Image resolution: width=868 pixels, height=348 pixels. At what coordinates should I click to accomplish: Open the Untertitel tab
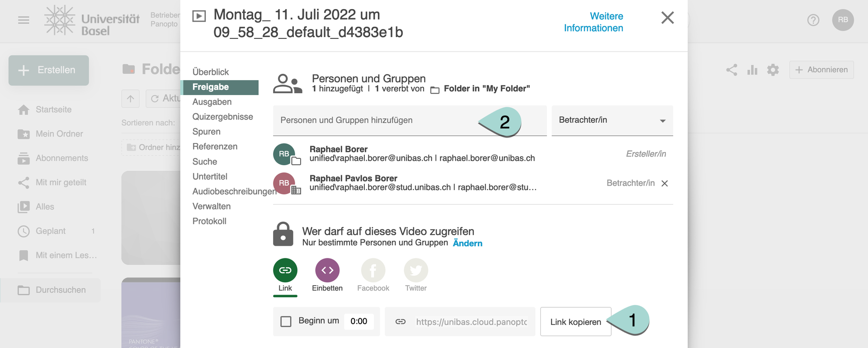point(210,176)
